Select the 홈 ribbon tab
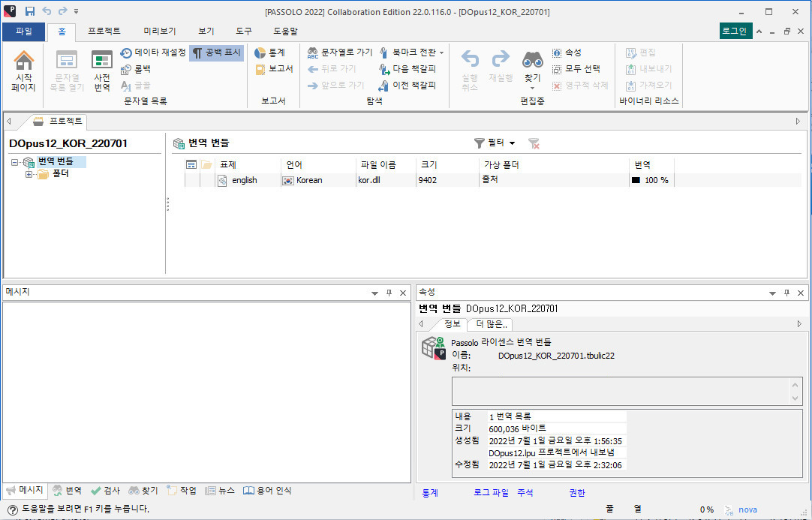This screenshot has width=812, height=520. tap(62, 32)
